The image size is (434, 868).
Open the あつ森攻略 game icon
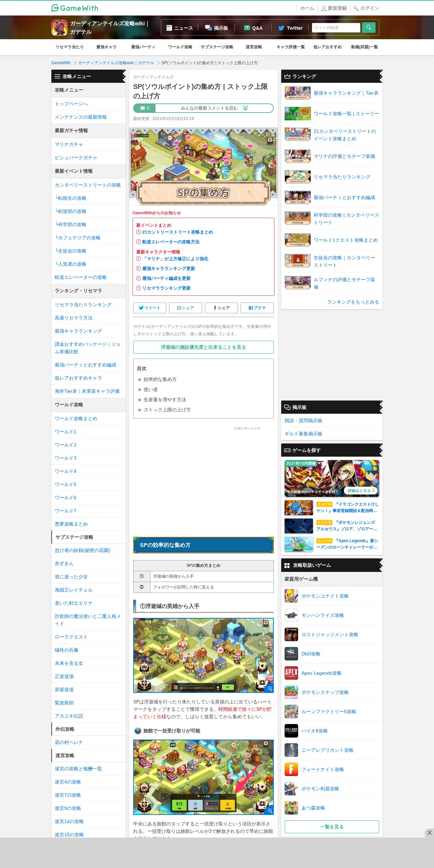coord(291,808)
